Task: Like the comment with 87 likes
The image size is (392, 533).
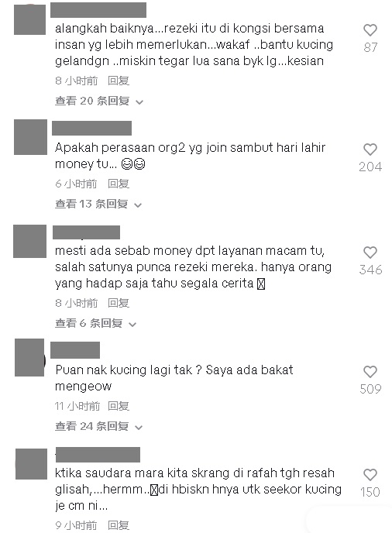Action: pos(370,30)
